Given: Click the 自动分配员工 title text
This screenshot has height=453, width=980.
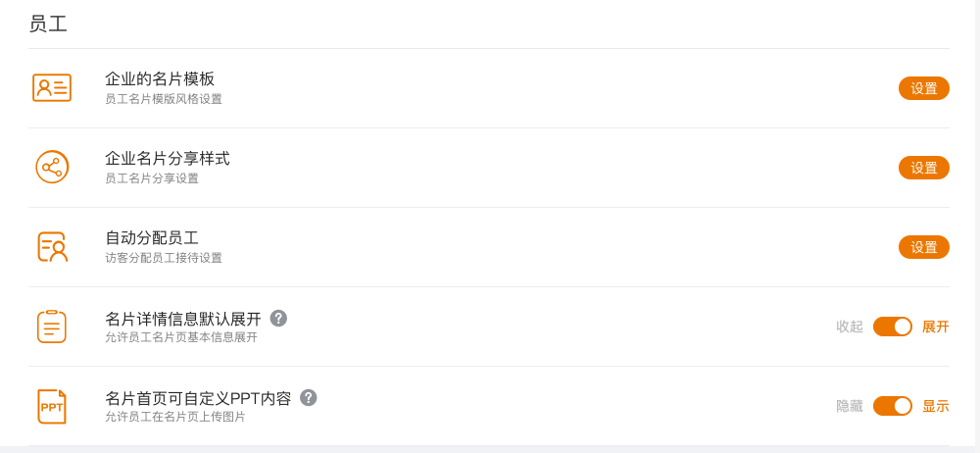Looking at the screenshot, I should (x=152, y=238).
